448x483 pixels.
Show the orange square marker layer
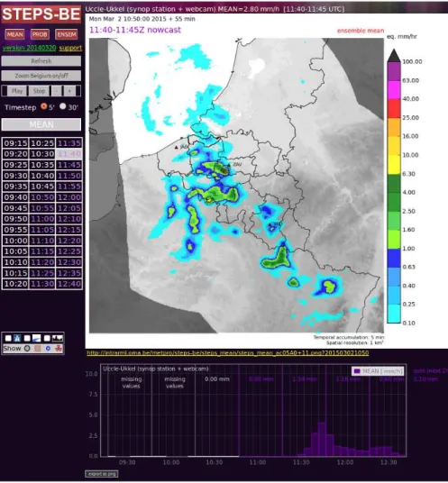tap(38, 349)
